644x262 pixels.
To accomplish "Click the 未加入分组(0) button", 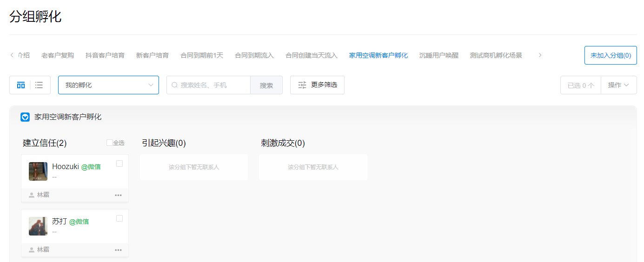I will [x=611, y=55].
